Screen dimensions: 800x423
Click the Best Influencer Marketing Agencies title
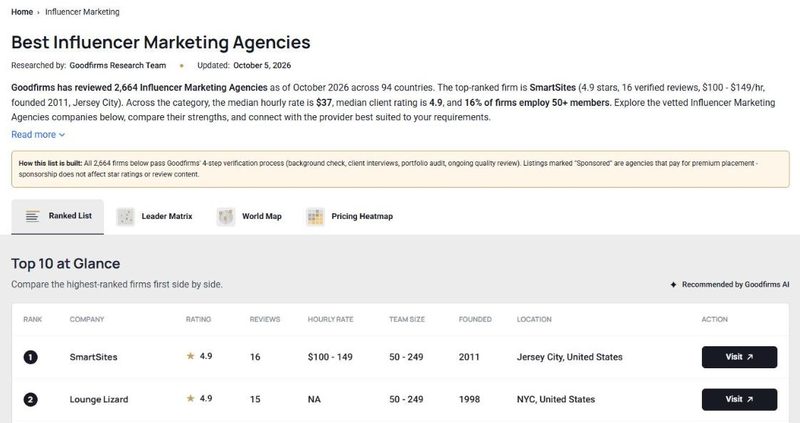click(x=161, y=42)
